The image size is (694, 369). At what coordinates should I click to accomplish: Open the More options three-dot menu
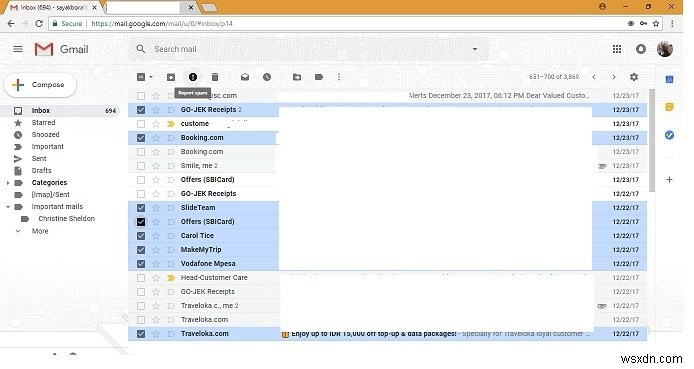tap(339, 77)
